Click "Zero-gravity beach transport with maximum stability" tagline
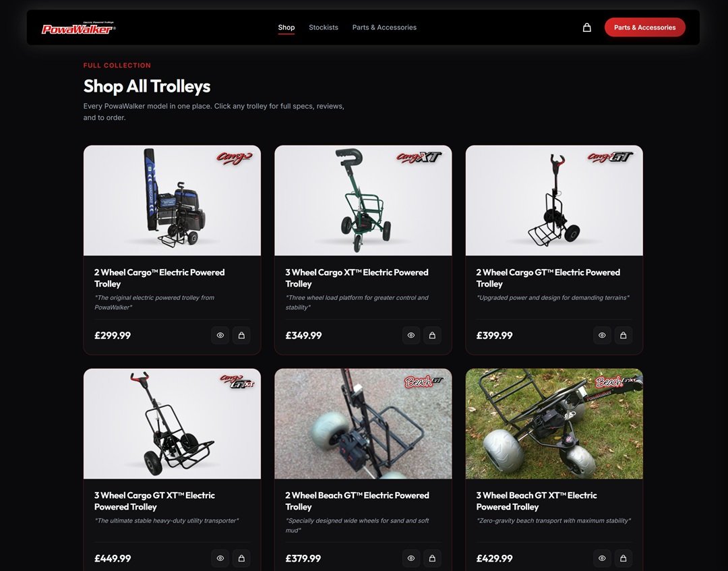This screenshot has width=728, height=571. pyautogui.click(x=553, y=521)
